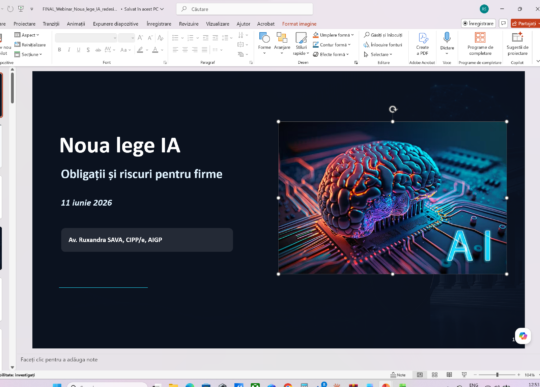Click the comments speech bubble icon
The height and width of the screenshot is (387, 540).
click(503, 23)
